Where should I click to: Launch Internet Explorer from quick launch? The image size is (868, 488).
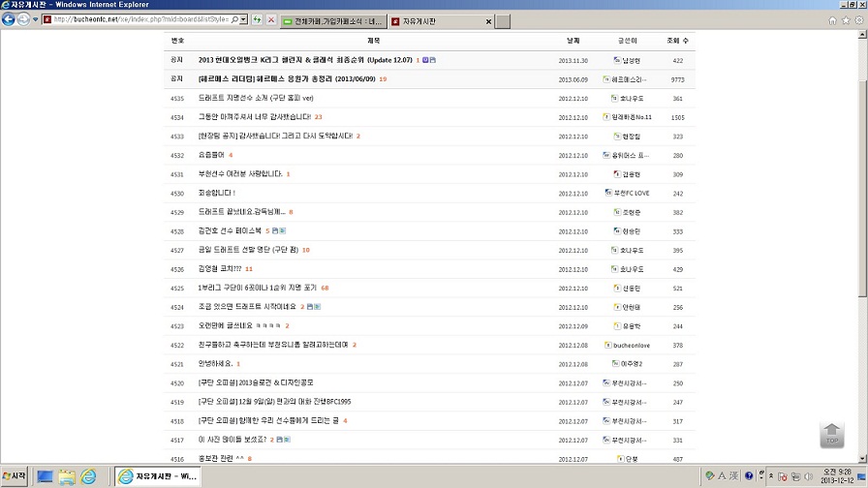pos(88,476)
